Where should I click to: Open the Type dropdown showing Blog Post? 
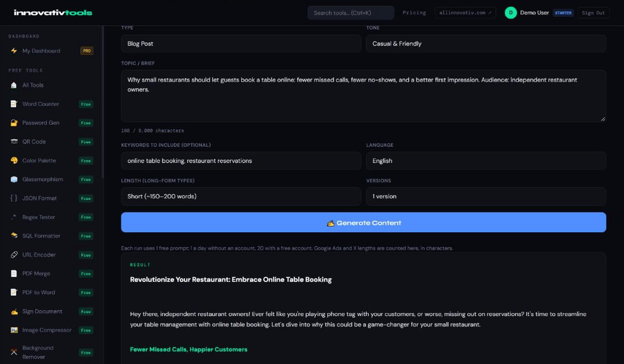(x=241, y=44)
